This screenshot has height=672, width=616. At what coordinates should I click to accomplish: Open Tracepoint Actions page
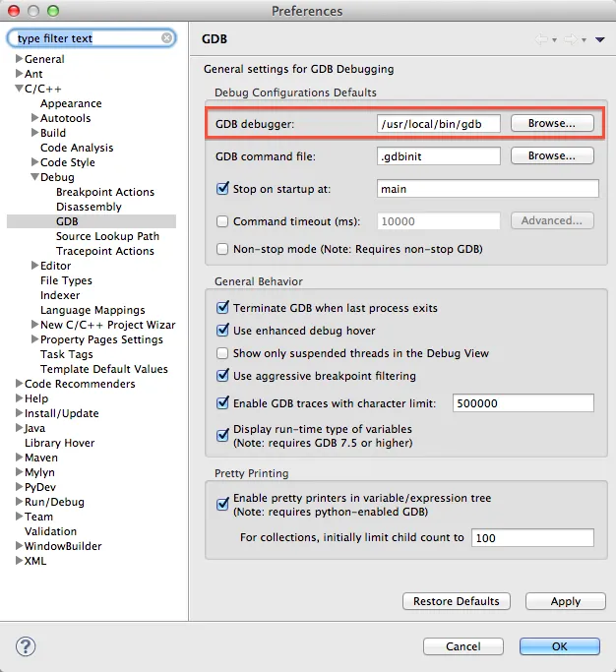105,251
